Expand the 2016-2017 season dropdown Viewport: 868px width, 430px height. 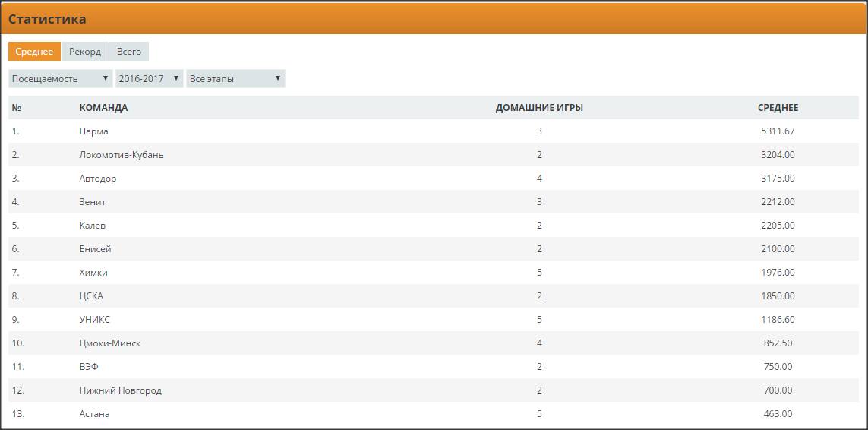pos(150,79)
